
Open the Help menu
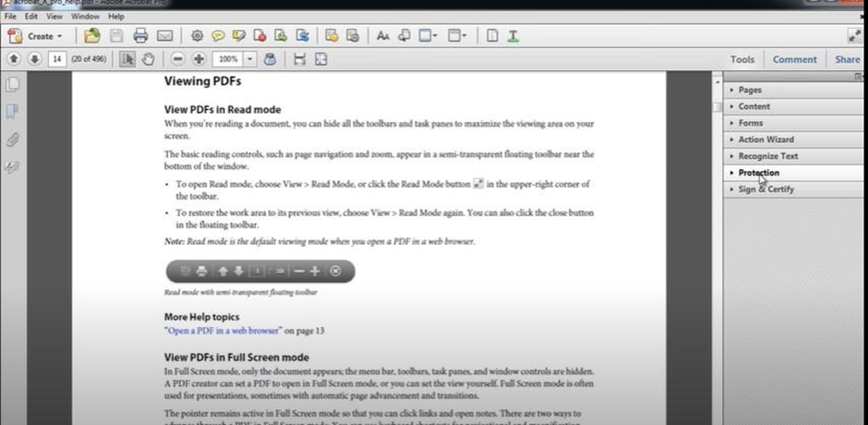116,17
